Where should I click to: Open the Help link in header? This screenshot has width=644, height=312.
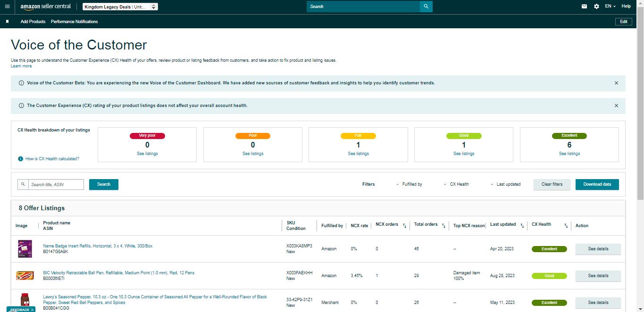click(x=626, y=7)
